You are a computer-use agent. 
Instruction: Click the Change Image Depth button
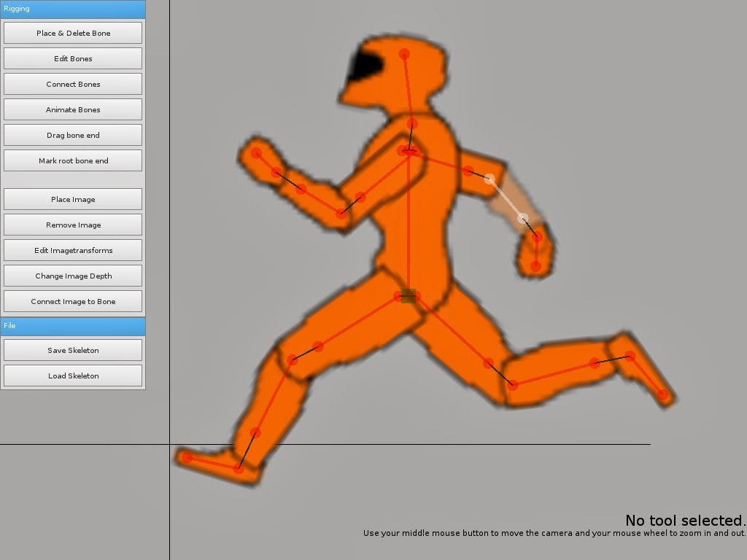coord(73,276)
